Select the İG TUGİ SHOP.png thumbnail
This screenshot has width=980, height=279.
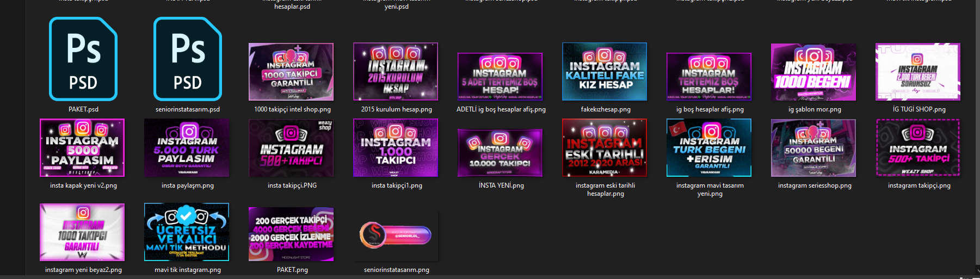click(918, 72)
